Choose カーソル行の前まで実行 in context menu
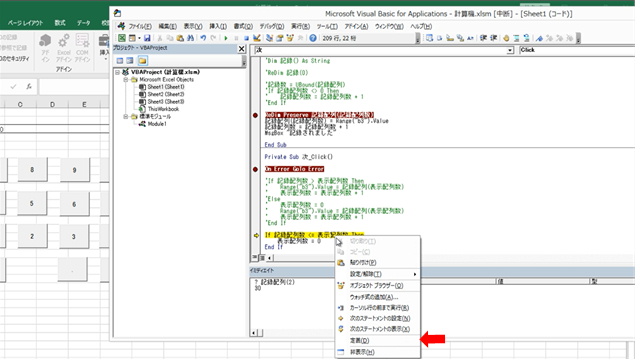The image size is (640, 360). pos(378,308)
